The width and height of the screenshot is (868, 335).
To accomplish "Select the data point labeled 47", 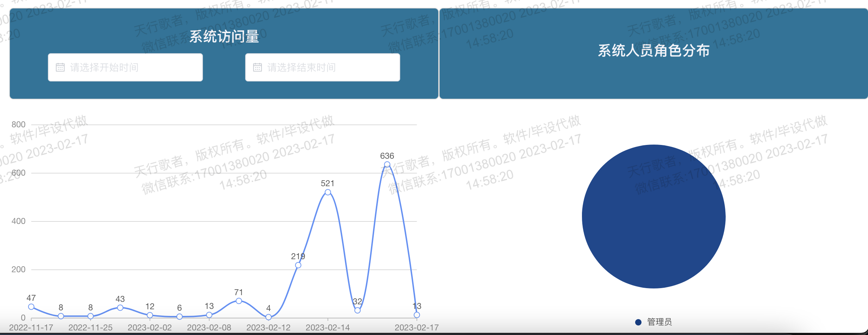I will click(31, 306).
